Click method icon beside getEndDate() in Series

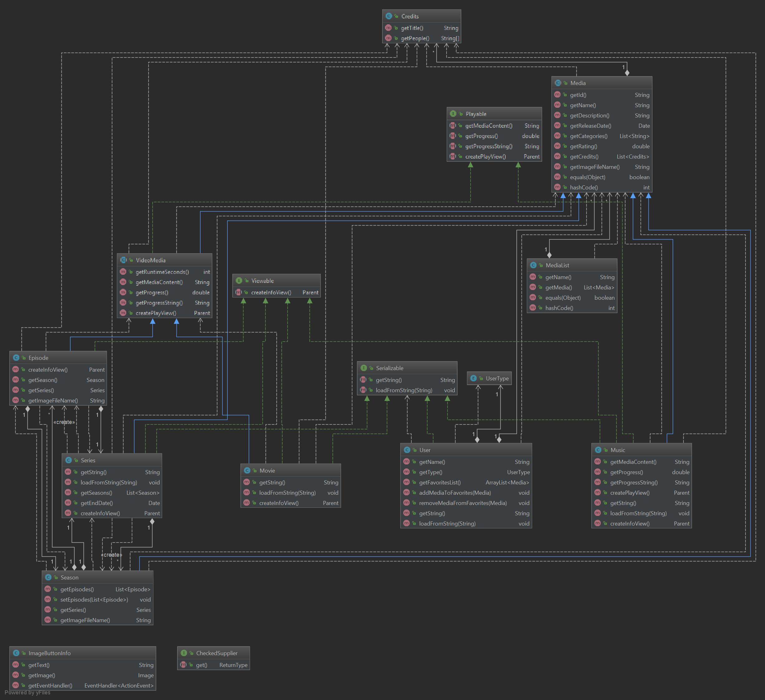pyautogui.click(x=68, y=502)
